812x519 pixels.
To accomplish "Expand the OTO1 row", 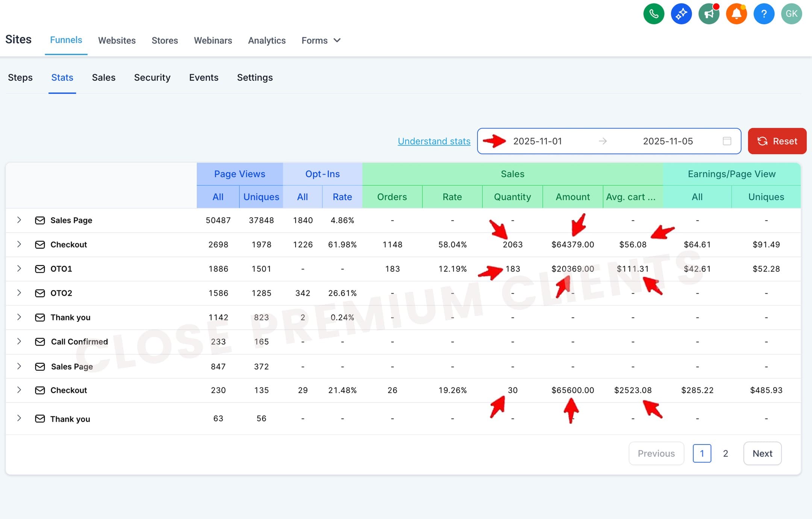I will (19, 269).
